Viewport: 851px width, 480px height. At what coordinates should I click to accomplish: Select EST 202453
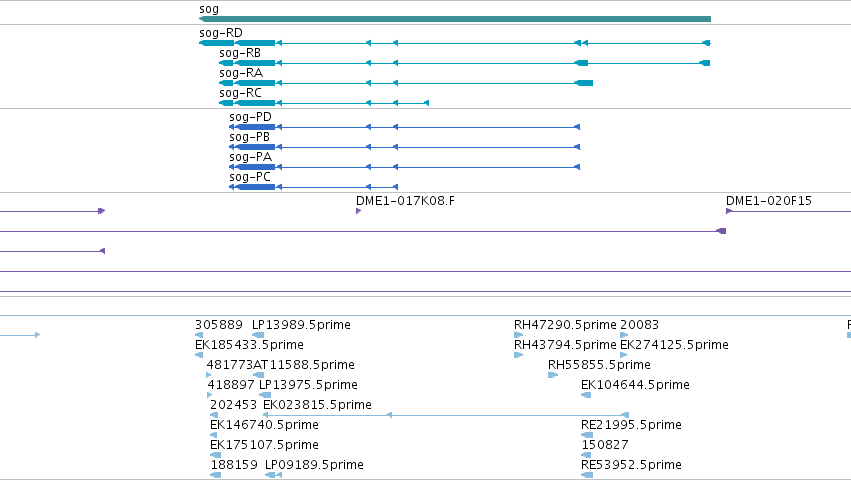coord(233,405)
